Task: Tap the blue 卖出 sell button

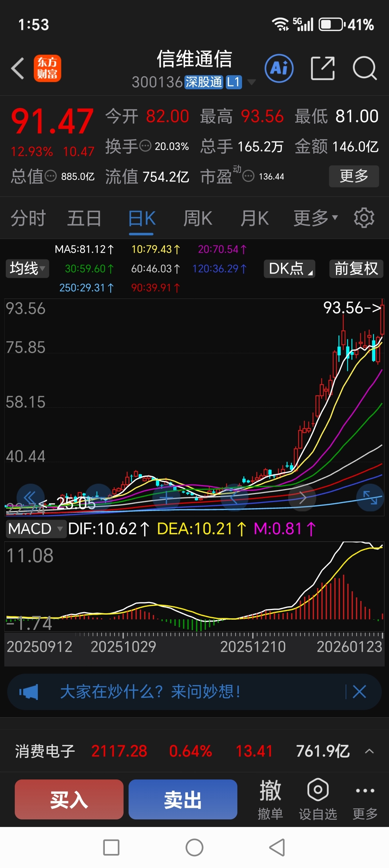Action: (183, 799)
